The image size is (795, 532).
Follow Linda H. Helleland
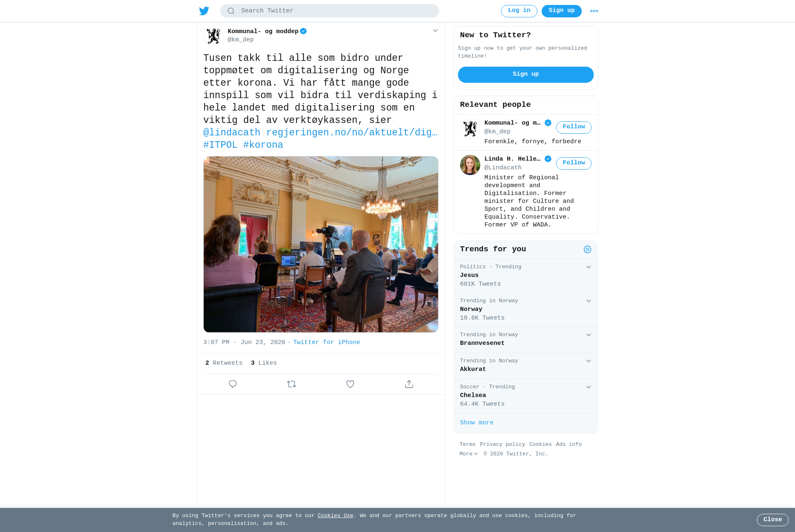point(574,163)
